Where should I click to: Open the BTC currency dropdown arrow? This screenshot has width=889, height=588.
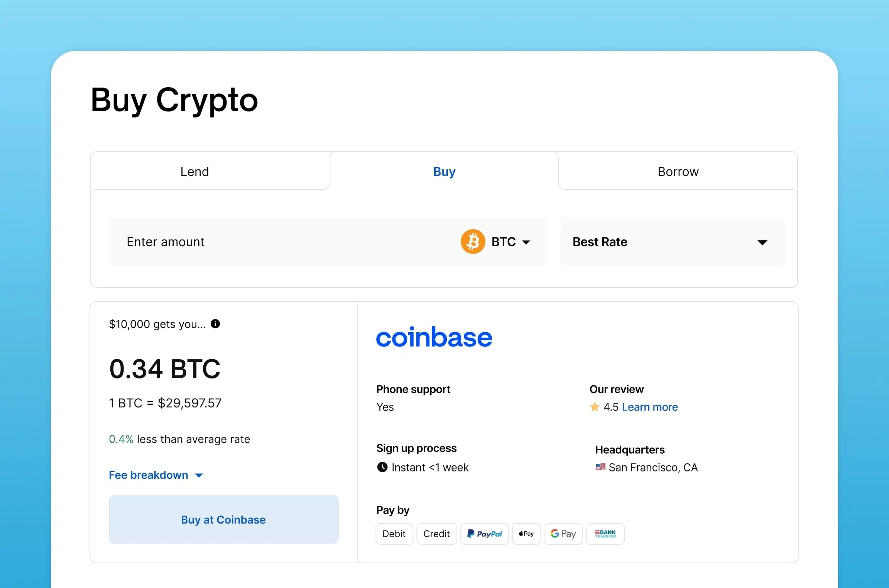(526, 242)
